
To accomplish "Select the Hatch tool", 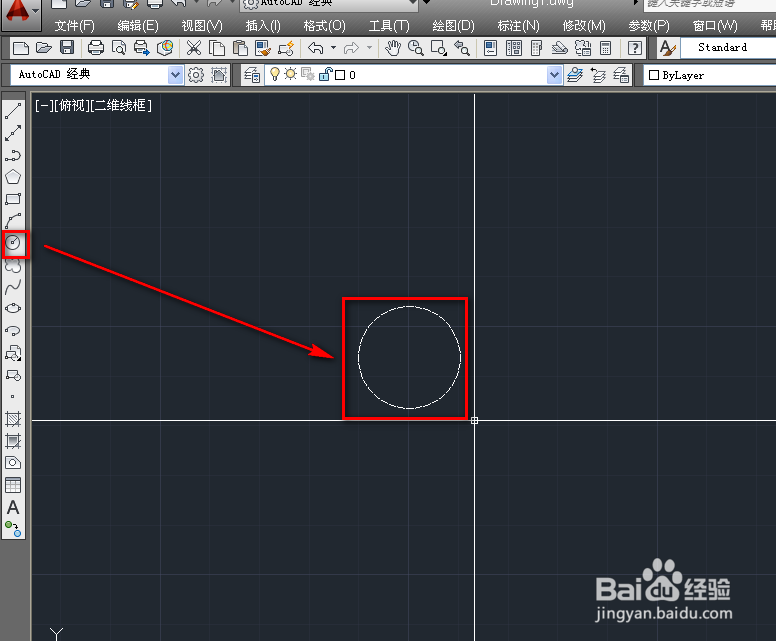I will point(13,419).
